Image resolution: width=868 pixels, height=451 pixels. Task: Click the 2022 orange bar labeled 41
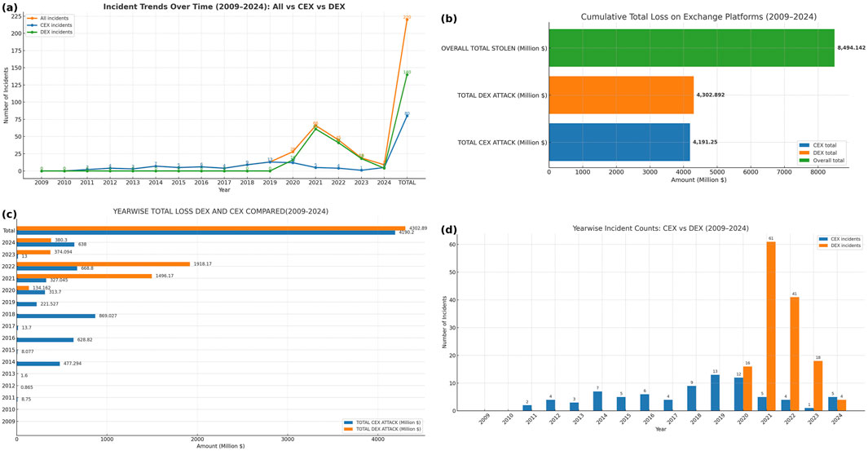click(x=794, y=354)
